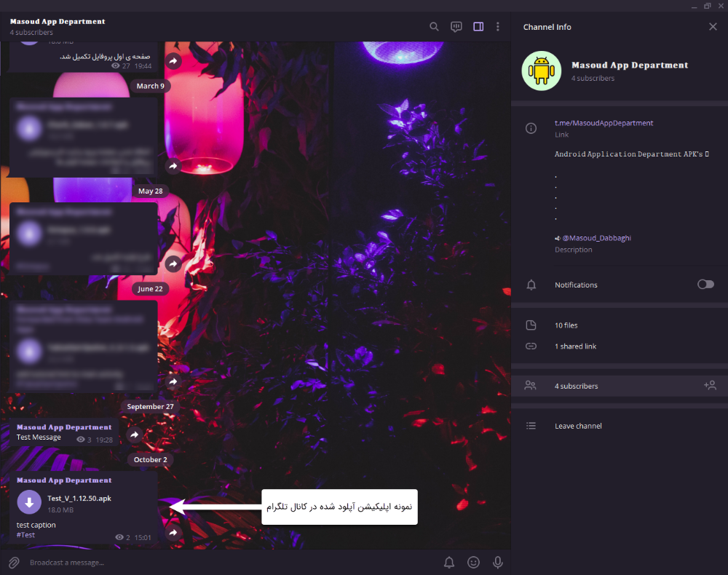
Task: Click the September 27 date badge
Action: pos(151,407)
